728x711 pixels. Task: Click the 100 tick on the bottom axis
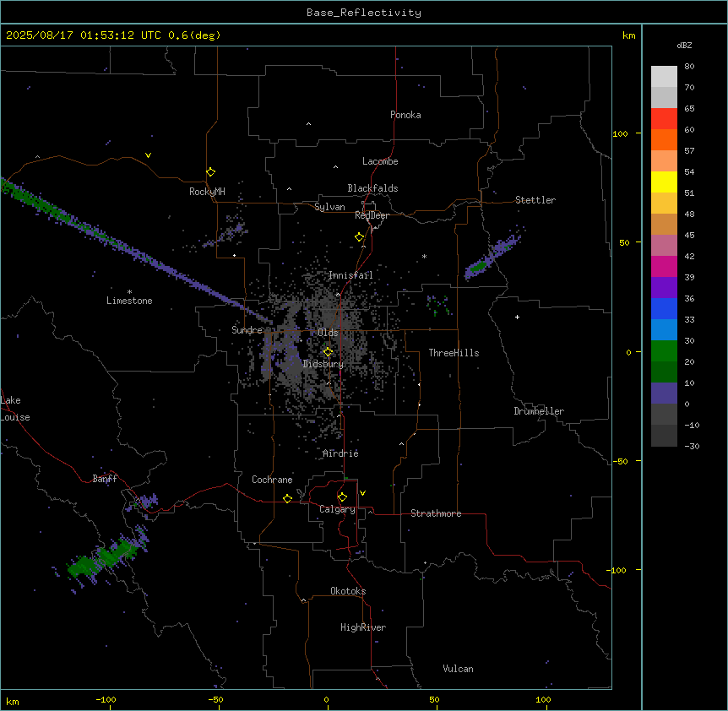click(543, 700)
